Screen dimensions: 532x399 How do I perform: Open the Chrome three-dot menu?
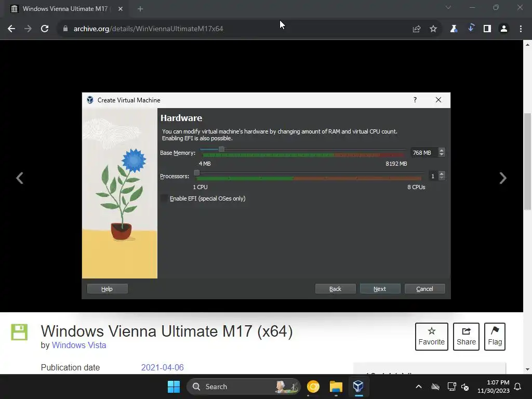coord(521,29)
